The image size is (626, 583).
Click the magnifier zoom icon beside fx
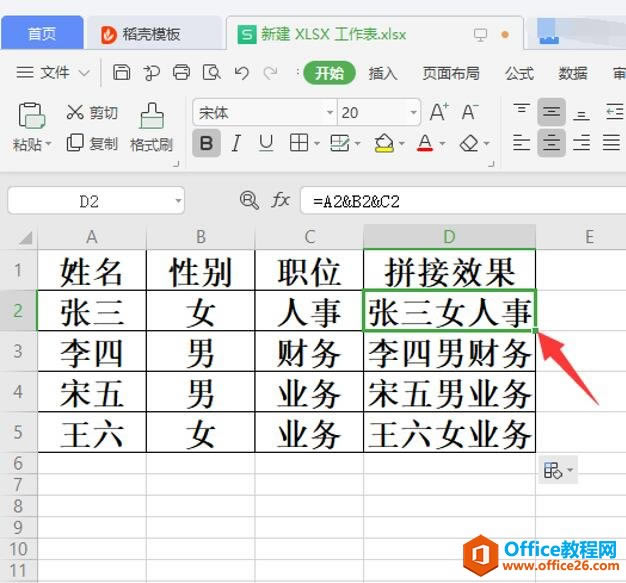pos(249,200)
